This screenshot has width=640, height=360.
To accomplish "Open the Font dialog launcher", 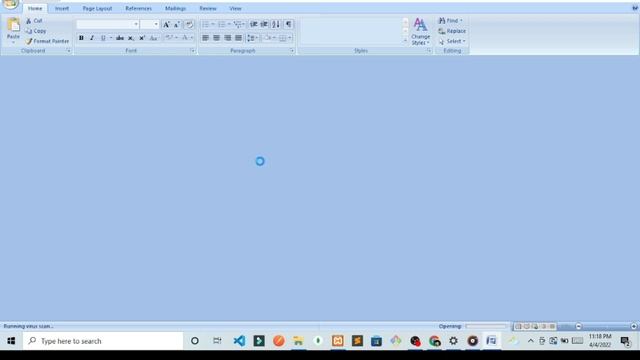I will click(x=192, y=51).
